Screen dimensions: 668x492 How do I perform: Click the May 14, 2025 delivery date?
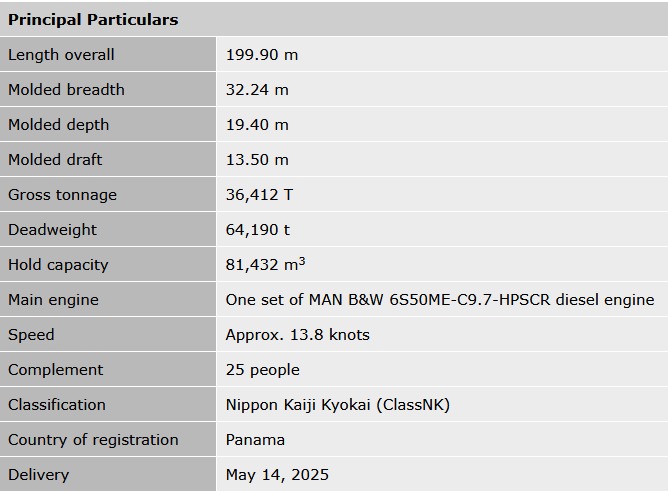[x=277, y=475]
